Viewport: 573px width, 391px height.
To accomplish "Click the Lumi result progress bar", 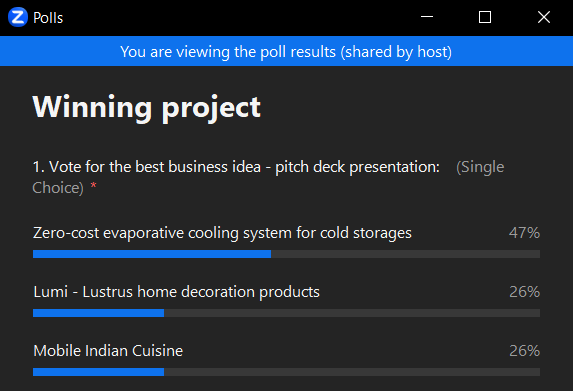I will [286, 313].
